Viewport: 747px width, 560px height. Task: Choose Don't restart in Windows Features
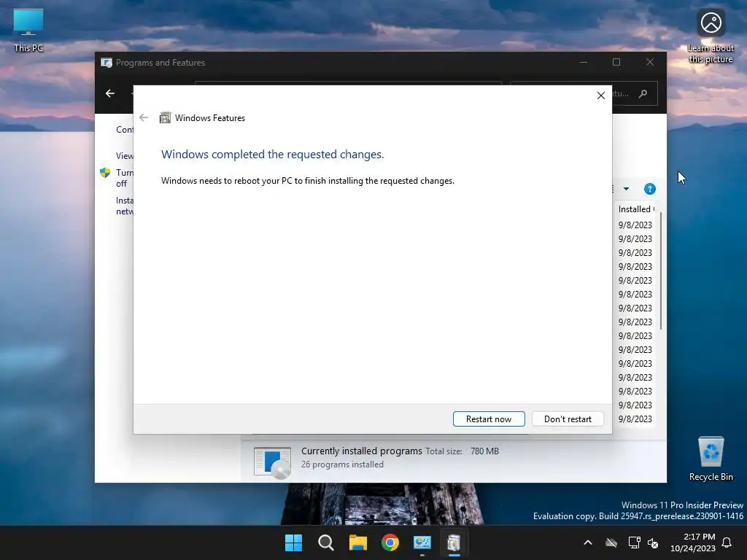pyautogui.click(x=568, y=419)
